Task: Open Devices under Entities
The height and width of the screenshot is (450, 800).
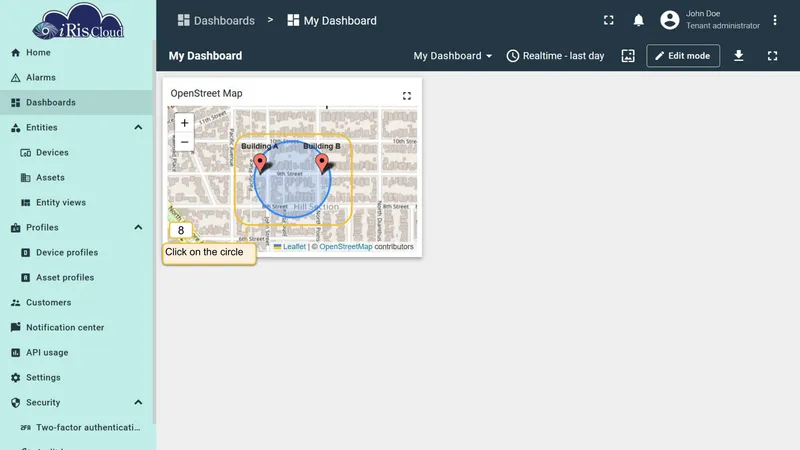Action: [x=77, y=153]
